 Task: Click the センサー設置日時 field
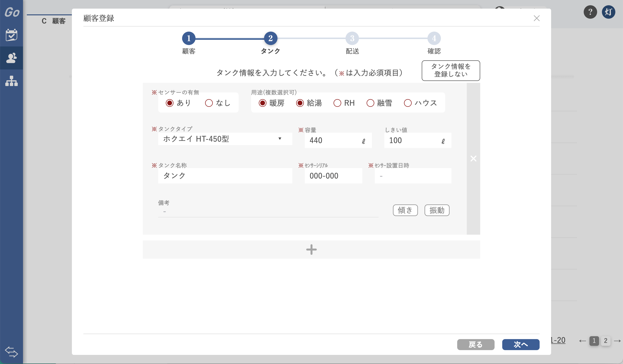tap(413, 176)
